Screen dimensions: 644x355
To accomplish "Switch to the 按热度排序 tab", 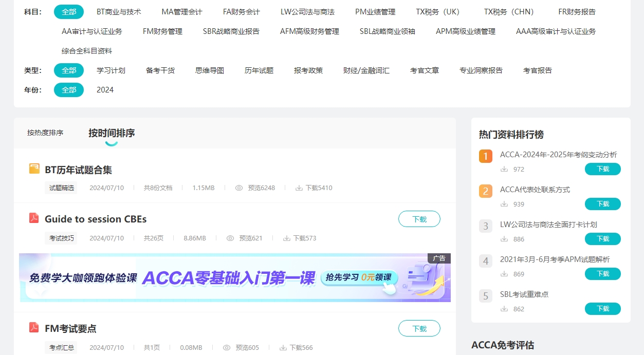I will click(46, 133).
